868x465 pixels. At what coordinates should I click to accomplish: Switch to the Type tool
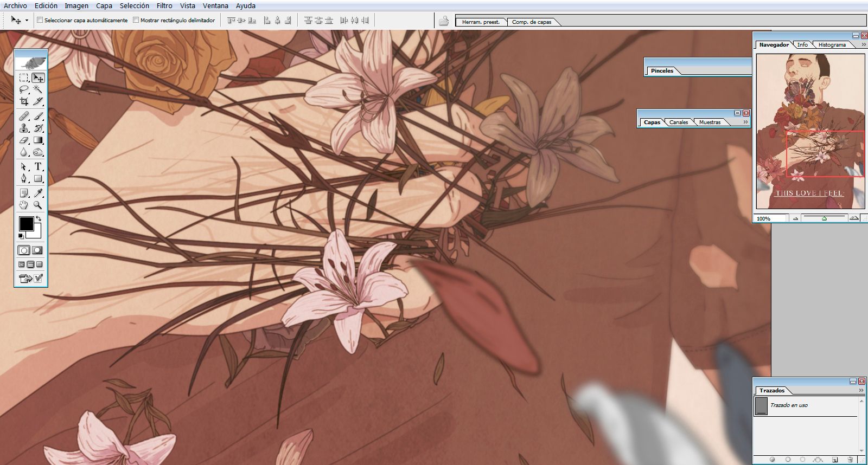pos(38,166)
